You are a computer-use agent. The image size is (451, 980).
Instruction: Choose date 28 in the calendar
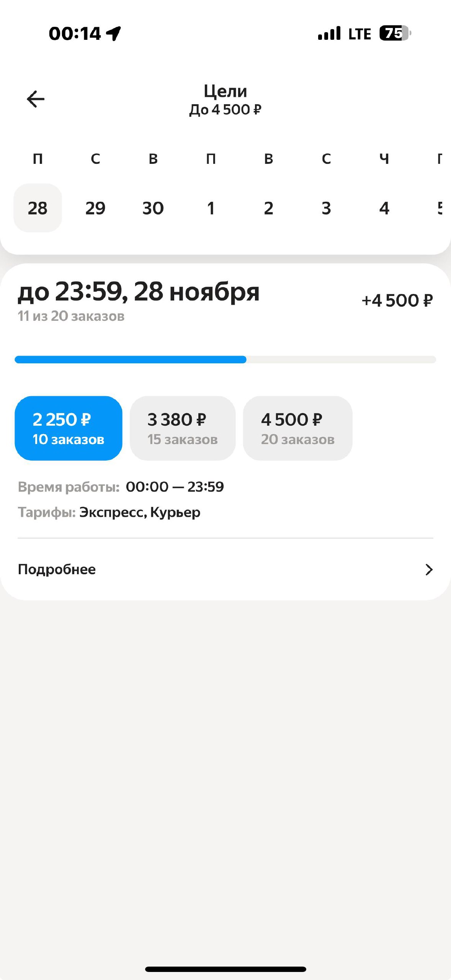click(38, 208)
